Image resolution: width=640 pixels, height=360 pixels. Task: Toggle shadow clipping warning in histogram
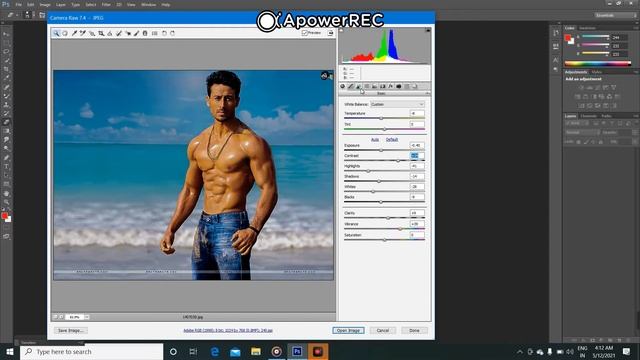[341, 30]
